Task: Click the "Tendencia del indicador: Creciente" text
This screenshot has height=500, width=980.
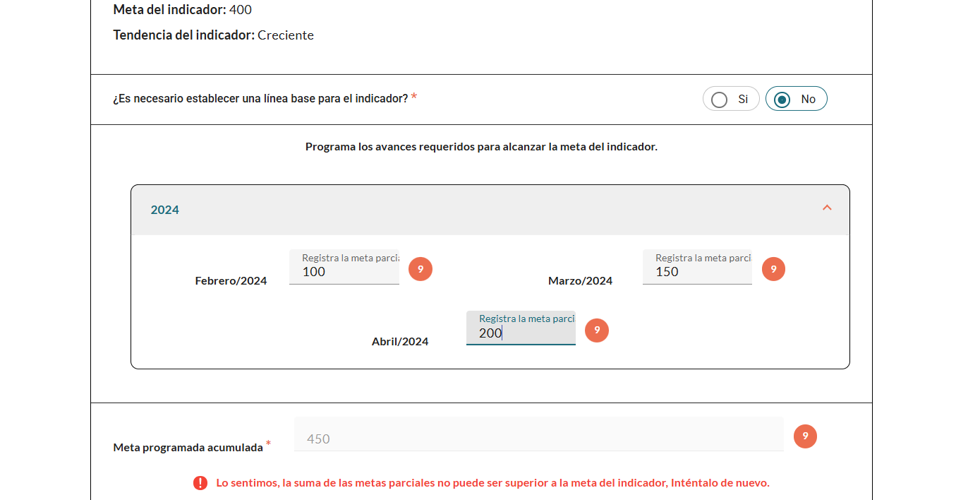Action: tap(213, 35)
